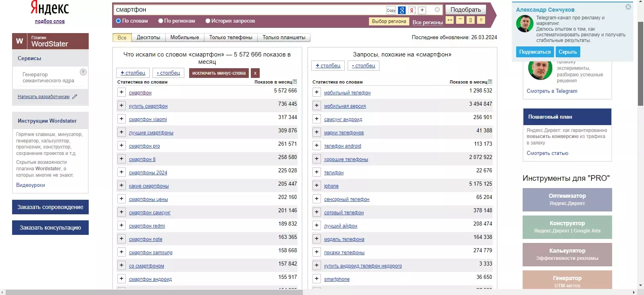Select the 'По регионам' radio button
Screen dimensions: 644x295
click(x=160, y=21)
